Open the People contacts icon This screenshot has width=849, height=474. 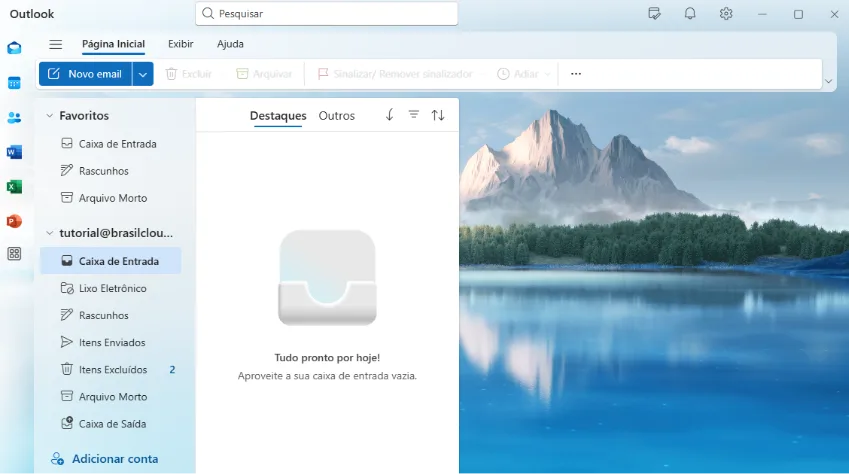tap(14, 117)
